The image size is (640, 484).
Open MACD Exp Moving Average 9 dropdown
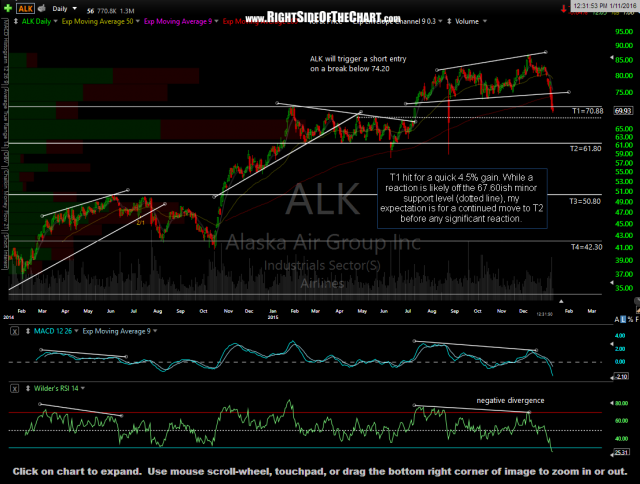click(155, 331)
